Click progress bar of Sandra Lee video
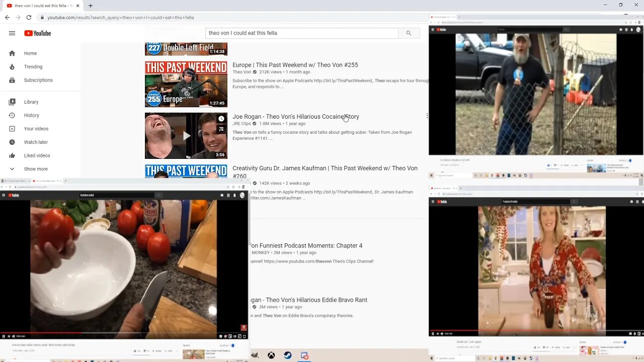Image resolution: width=644 pixels, height=362 pixels. click(536, 330)
